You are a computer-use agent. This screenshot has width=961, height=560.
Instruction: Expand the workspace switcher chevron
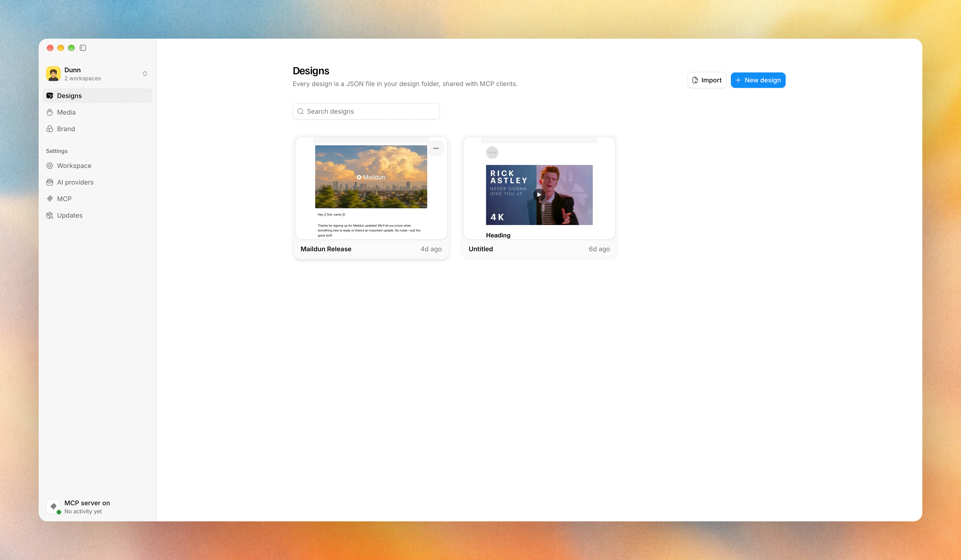tap(145, 74)
